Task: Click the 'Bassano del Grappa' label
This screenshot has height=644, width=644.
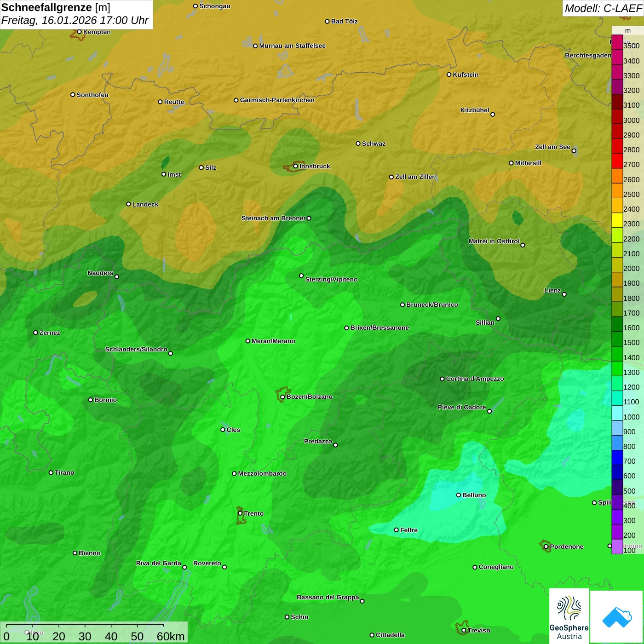Action: click(x=328, y=597)
